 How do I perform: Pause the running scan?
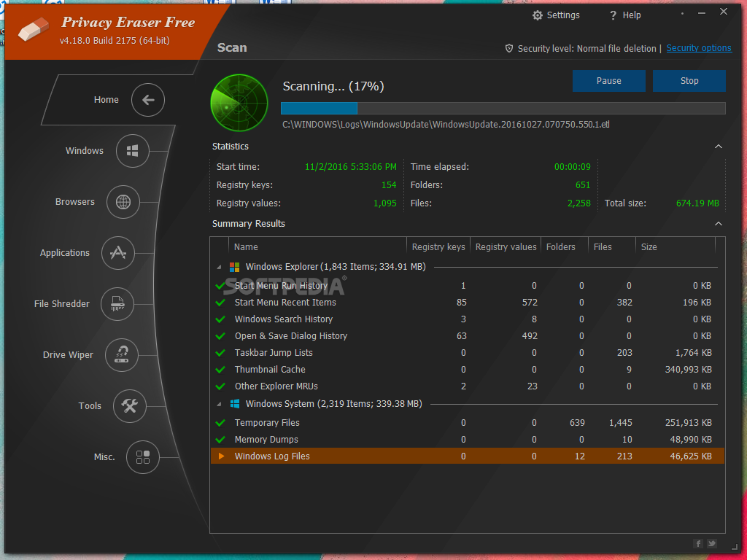(x=609, y=81)
